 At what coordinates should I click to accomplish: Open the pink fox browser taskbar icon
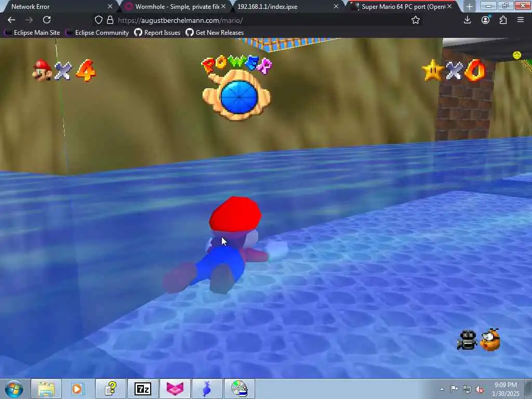pos(175,389)
